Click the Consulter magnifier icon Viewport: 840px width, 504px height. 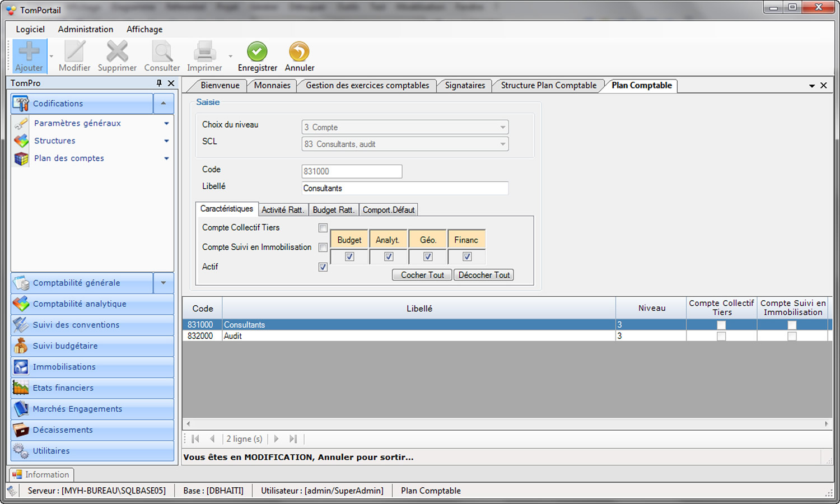coord(162,52)
